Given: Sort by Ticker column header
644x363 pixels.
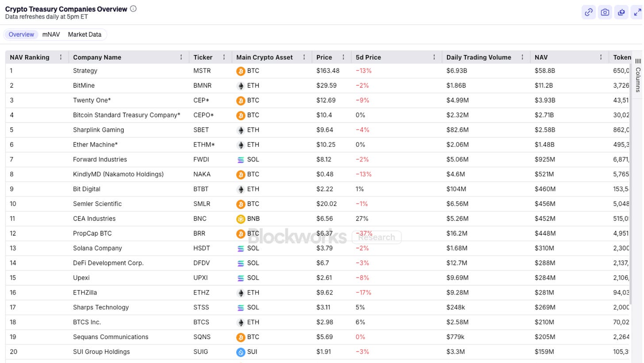Looking at the screenshot, I should tap(203, 57).
